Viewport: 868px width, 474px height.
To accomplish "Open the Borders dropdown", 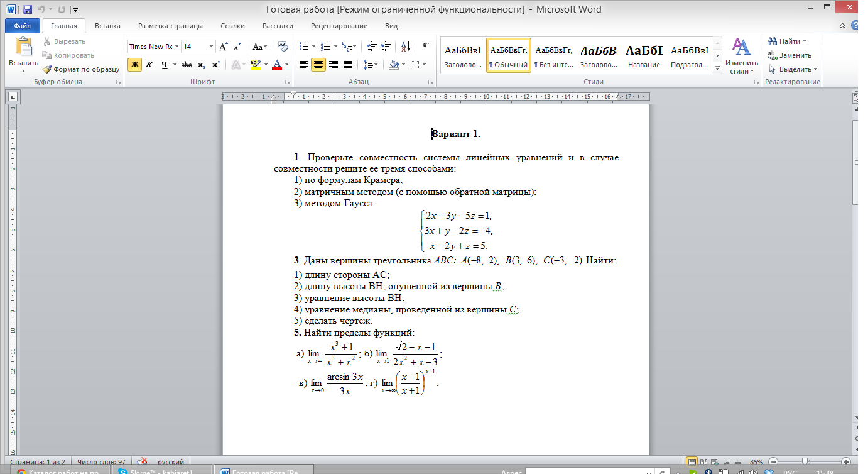I will 425,64.
